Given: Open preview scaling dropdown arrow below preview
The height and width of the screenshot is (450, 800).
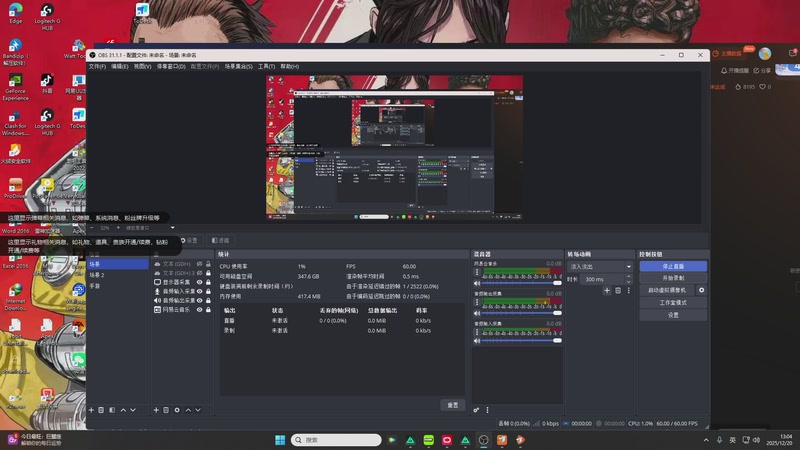Looking at the screenshot, I should [172, 228].
